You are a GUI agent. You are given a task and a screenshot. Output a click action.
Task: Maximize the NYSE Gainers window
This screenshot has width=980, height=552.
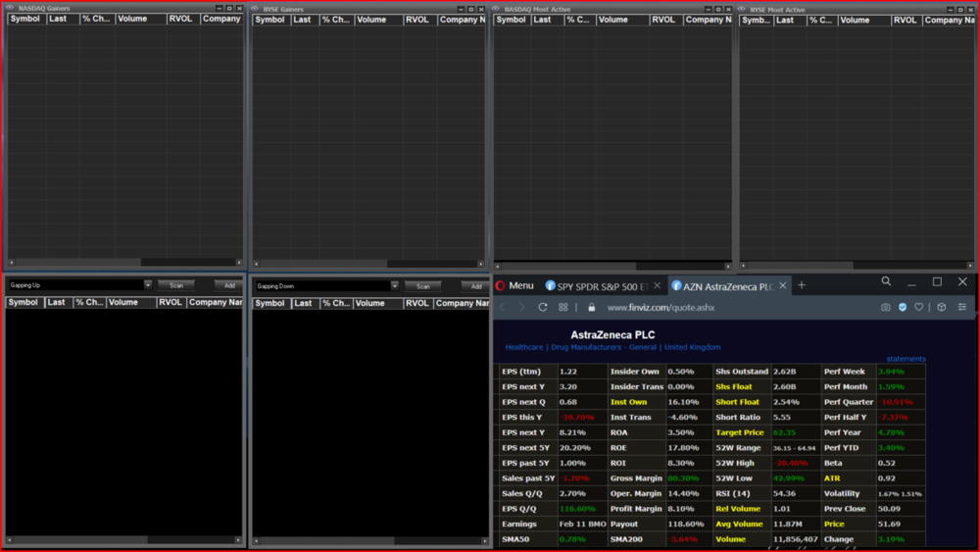pos(471,10)
